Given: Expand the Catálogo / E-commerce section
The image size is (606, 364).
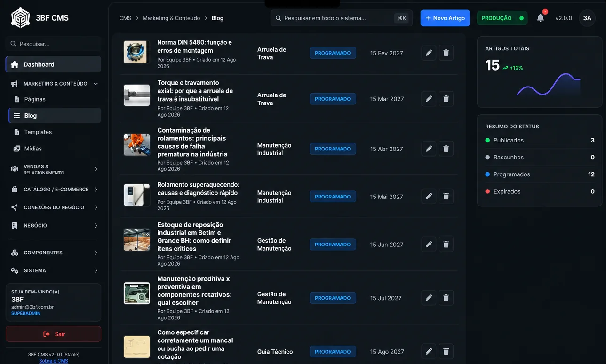Looking at the screenshot, I should click(x=54, y=190).
